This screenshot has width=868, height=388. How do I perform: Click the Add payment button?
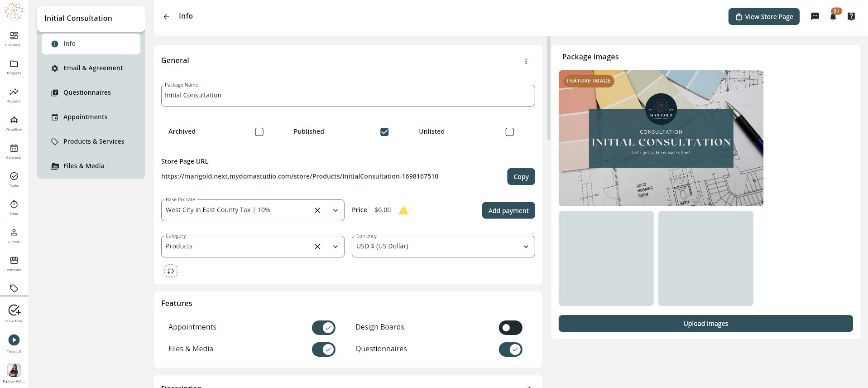click(508, 210)
